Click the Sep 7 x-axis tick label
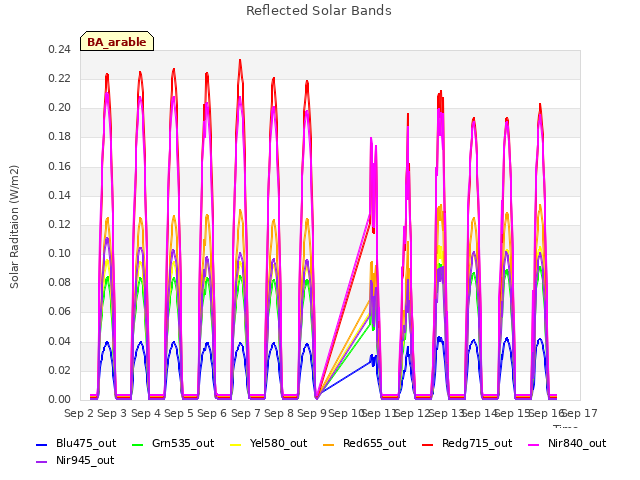This screenshot has height=480, width=640. click(x=246, y=413)
